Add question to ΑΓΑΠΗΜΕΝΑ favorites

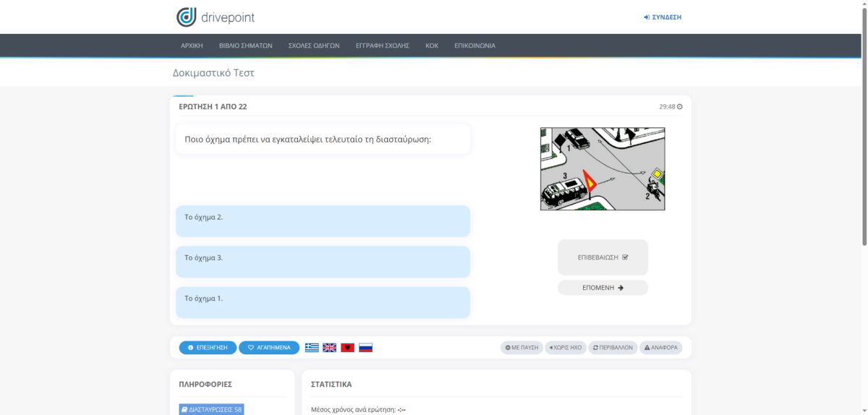click(269, 348)
